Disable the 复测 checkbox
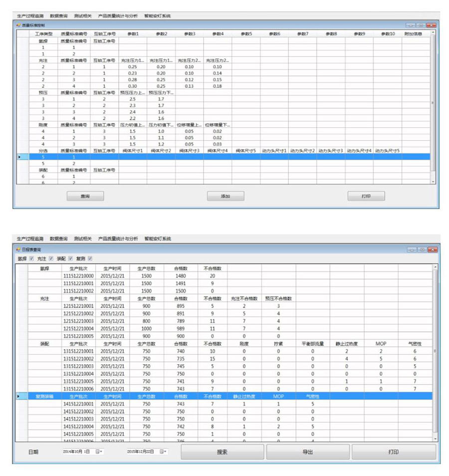Viewport: 449px width, 476px height. [x=90, y=258]
